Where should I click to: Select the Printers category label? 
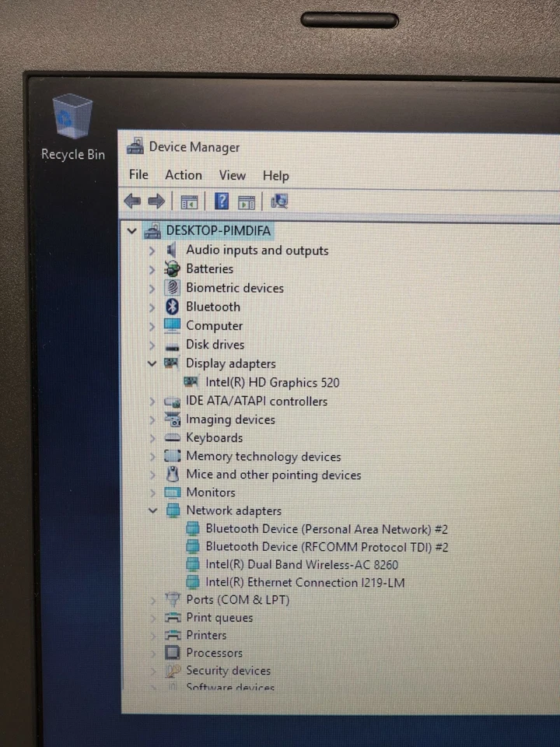206,635
